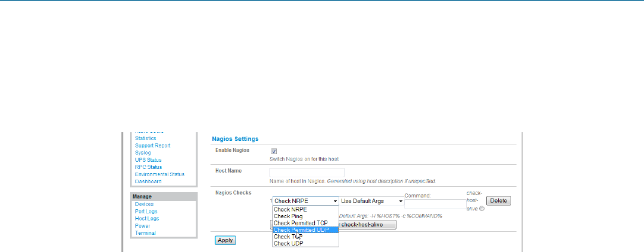Open the Statistics link in sidebar
Viewport: 644px width, 252px height.
click(x=145, y=138)
